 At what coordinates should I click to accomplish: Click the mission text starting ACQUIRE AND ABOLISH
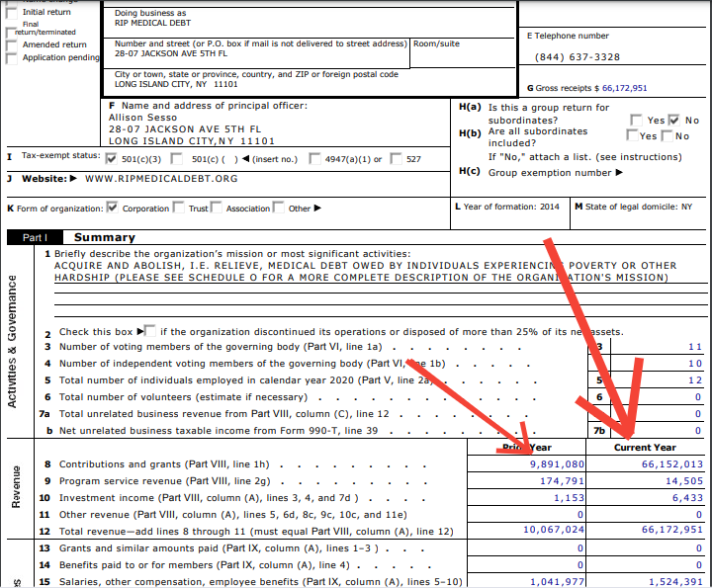[x=365, y=272]
